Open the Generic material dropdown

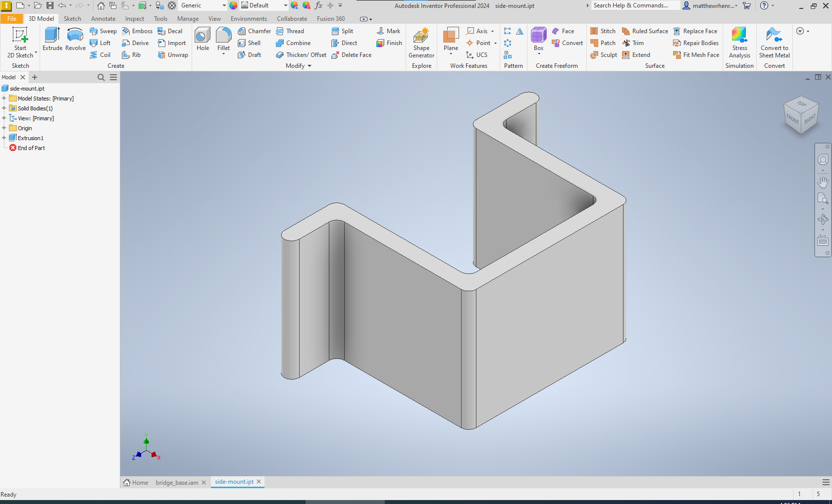point(224,5)
